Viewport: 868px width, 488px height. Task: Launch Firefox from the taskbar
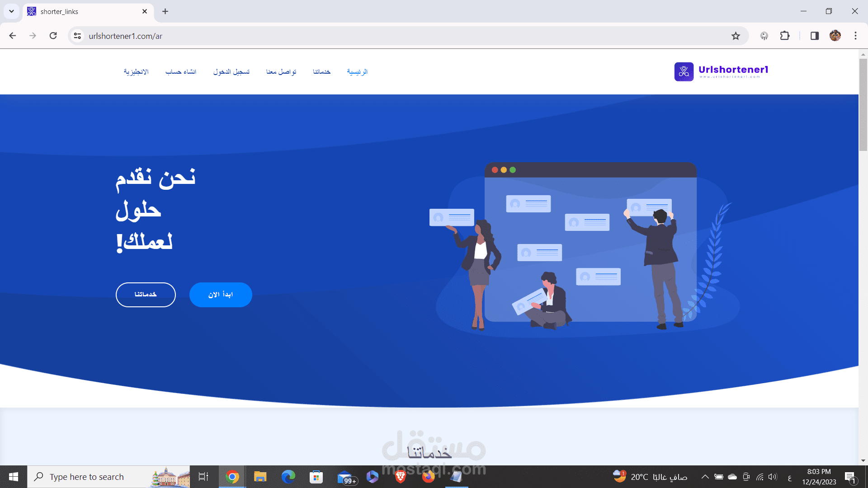tap(428, 476)
